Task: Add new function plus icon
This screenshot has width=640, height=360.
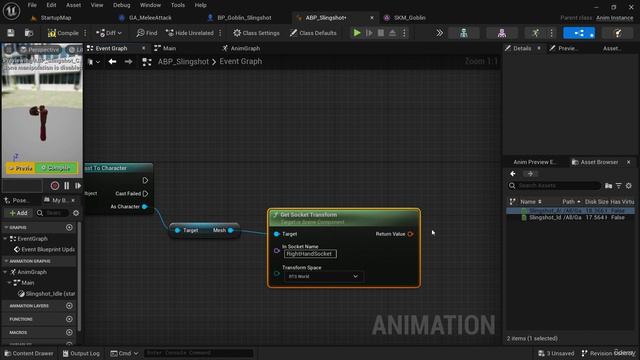Action: 69,319
